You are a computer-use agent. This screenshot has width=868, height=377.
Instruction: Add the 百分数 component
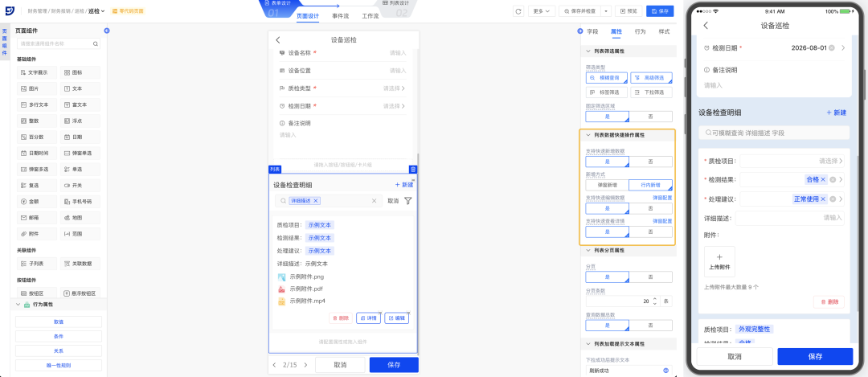point(37,137)
